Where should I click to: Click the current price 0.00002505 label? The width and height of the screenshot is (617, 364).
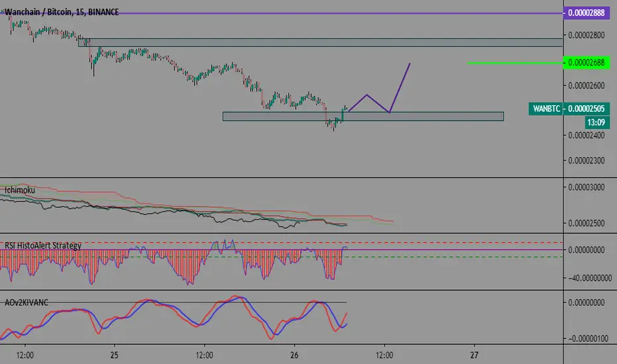click(587, 109)
